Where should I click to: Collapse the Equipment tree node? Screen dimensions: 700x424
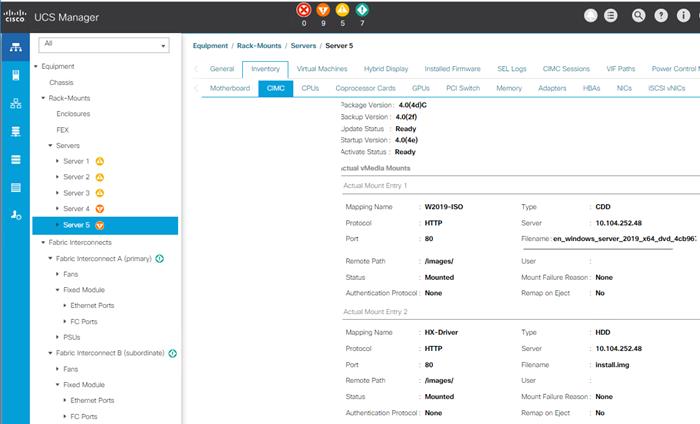click(36, 66)
